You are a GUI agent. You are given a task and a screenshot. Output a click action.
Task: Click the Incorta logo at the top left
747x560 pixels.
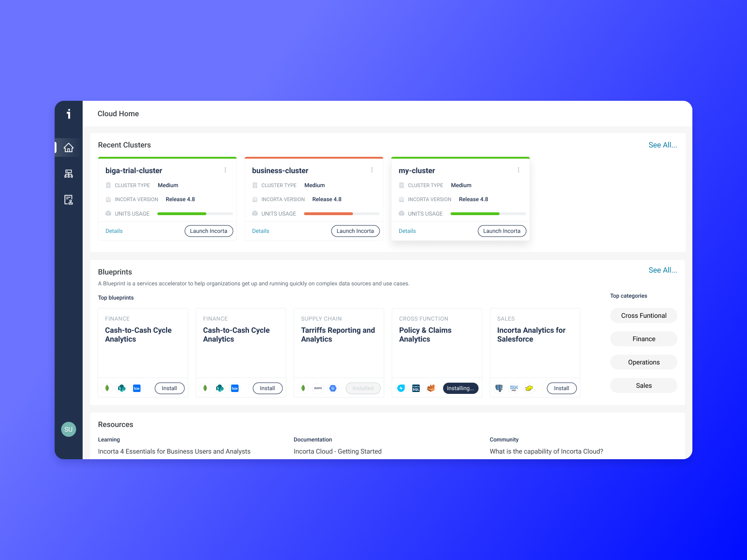click(x=69, y=113)
